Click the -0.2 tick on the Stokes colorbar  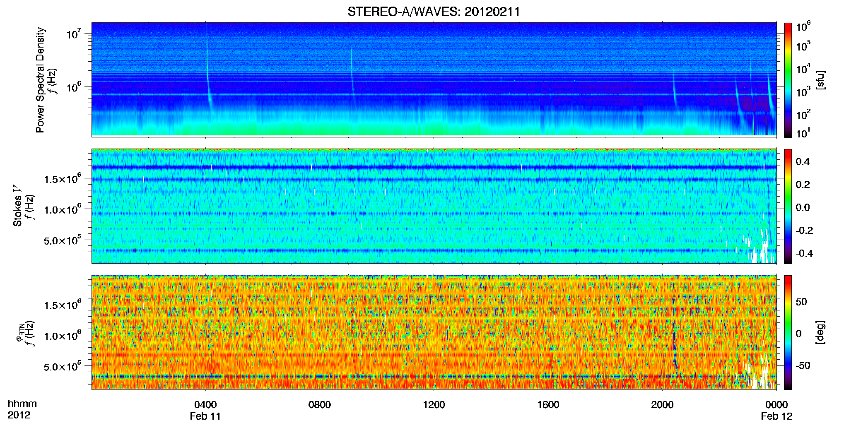(804, 231)
